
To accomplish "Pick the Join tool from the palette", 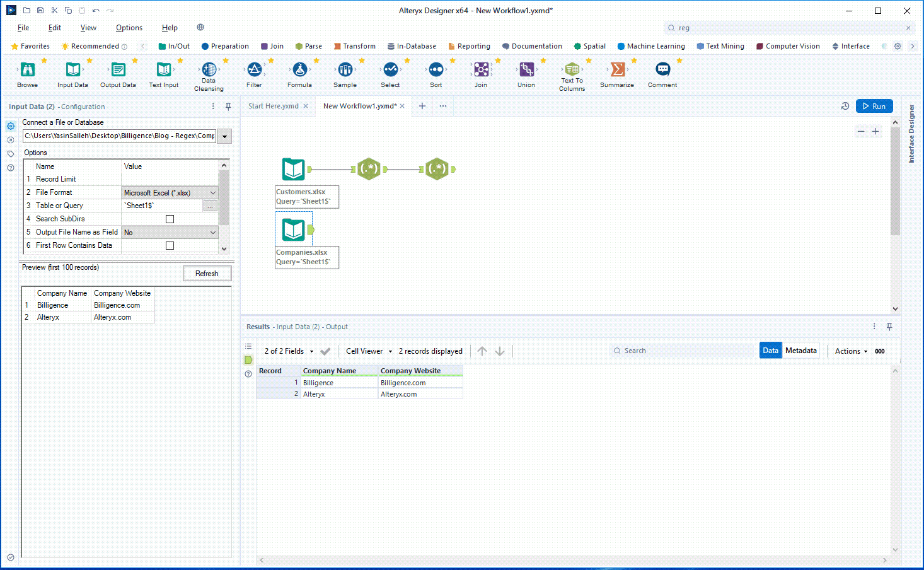I will pyautogui.click(x=480, y=74).
